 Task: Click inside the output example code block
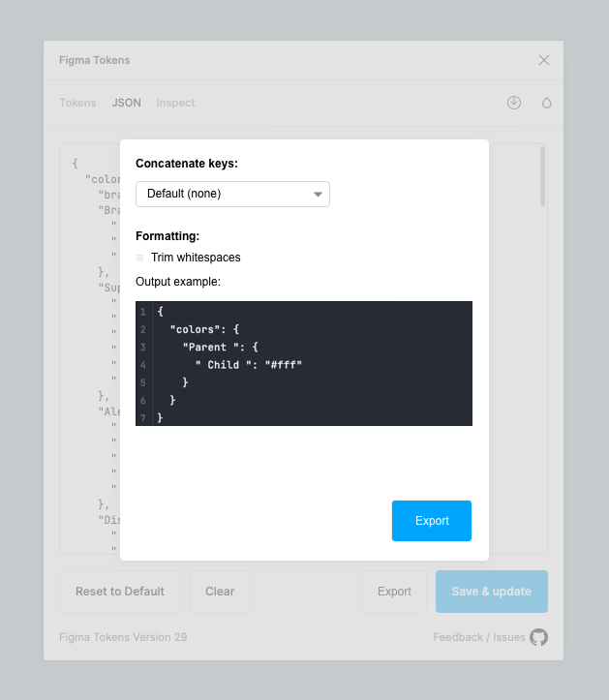pos(304,363)
